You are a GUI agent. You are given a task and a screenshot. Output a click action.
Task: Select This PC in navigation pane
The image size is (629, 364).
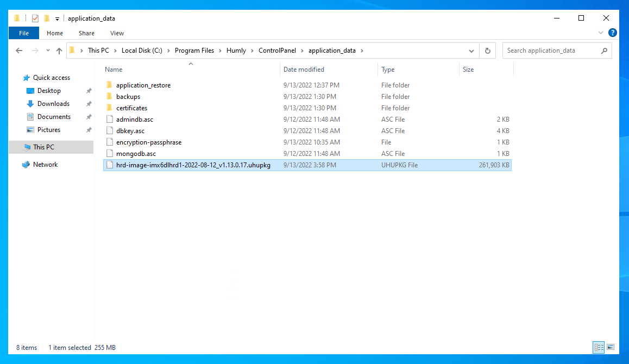tap(43, 147)
